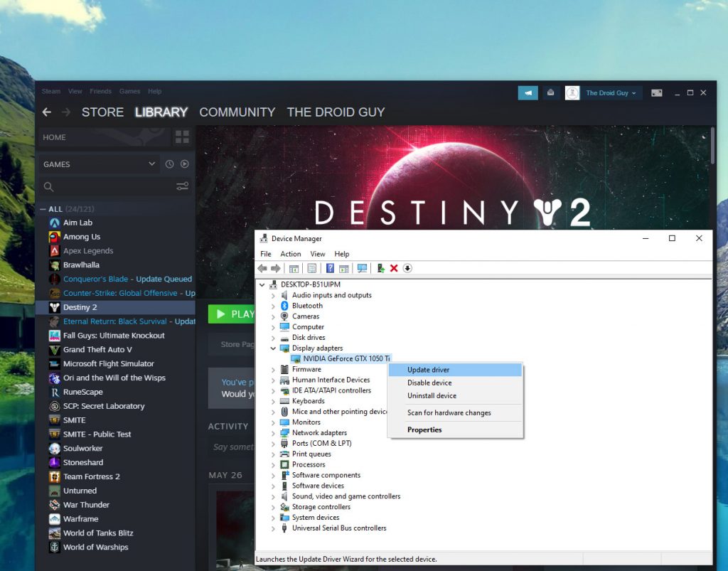This screenshot has height=571, width=728.
Task: Go back with the Steam back arrow
Action: [x=47, y=112]
